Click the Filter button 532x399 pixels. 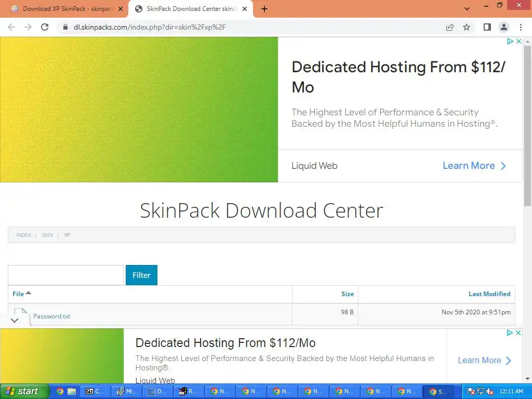[x=141, y=275]
